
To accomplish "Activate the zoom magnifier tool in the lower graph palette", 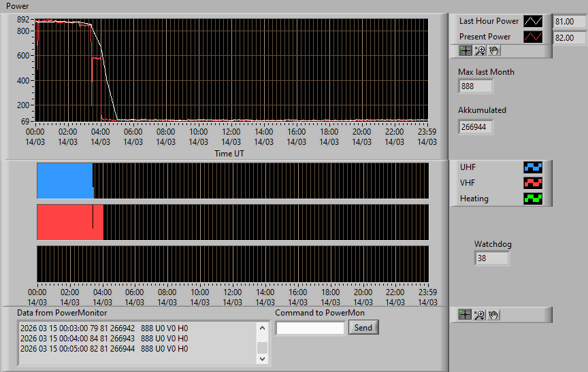I will (479, 315).
